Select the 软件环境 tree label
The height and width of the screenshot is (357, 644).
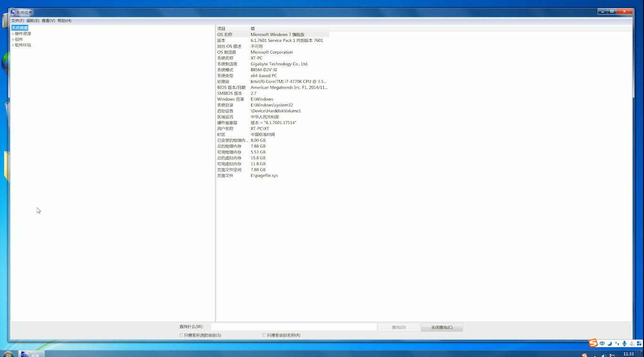tap(23, 45)
